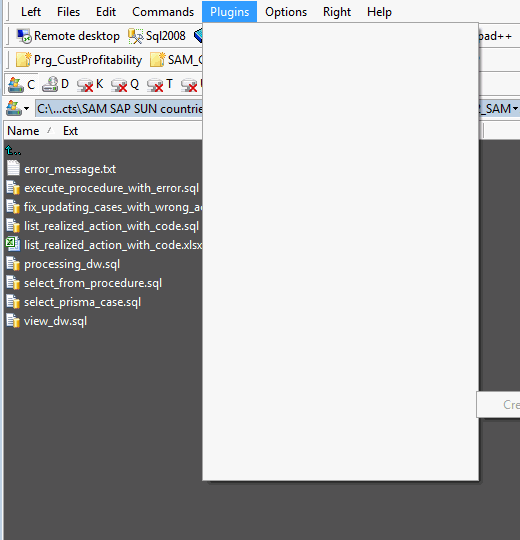Switch to network drive K
520x540 pixels.
pos(90,84)
